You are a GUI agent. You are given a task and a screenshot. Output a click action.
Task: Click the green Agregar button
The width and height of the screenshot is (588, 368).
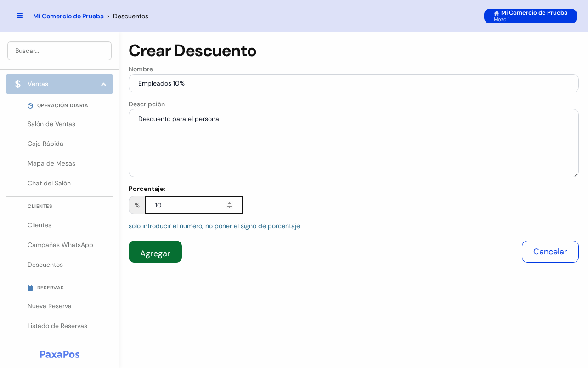155,252
